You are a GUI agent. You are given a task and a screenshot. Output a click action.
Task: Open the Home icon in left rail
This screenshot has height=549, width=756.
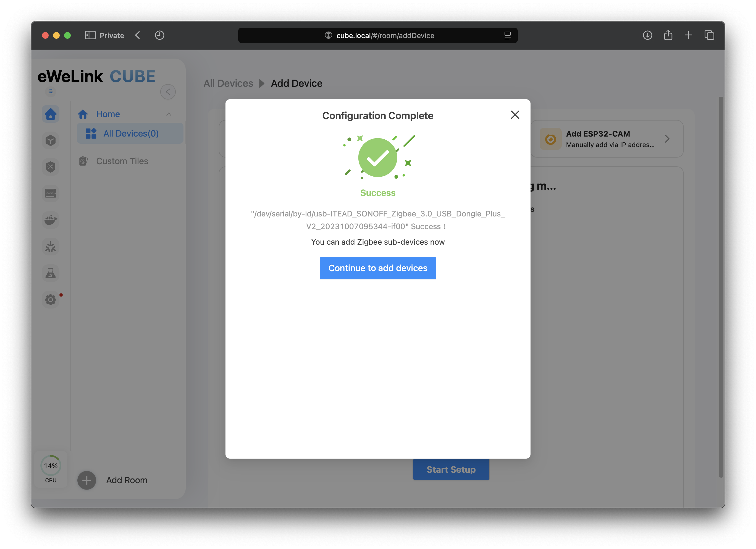tap(51, 114)
